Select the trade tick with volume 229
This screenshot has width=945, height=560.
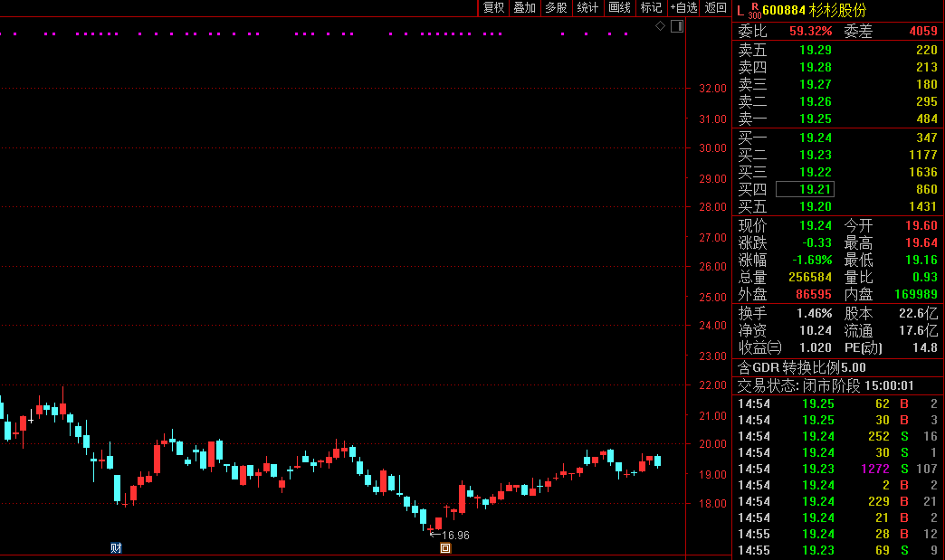click(837, 501)
